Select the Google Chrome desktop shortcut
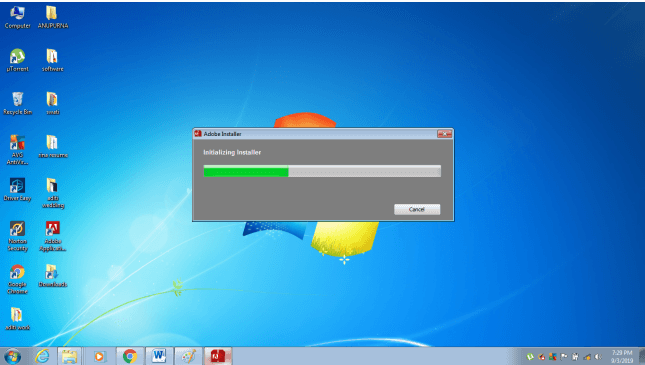Image resolution: width=645 pixels, height=365 pixels. pos(17,279)
